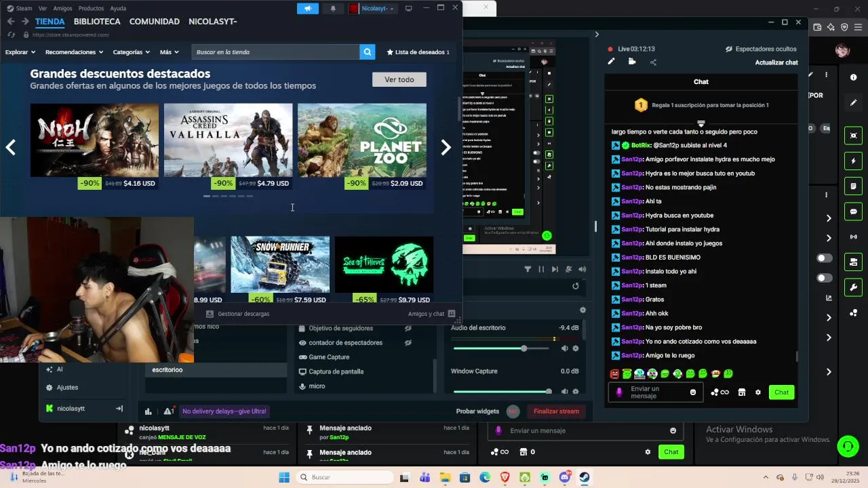The height and width of the screenshot is (488, 868).
Task: Open the chat shop storefront icon
Action: coord(742,392)
